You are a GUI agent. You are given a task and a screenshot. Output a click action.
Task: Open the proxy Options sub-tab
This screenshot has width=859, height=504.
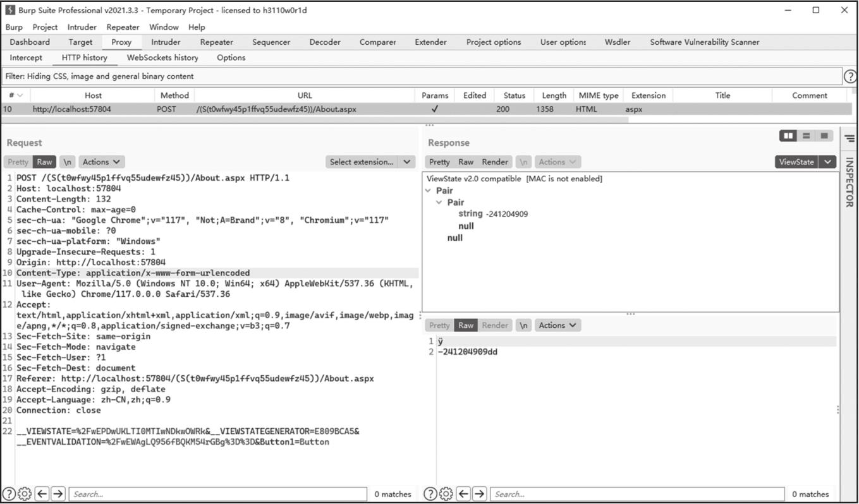(x=231, y=57)
